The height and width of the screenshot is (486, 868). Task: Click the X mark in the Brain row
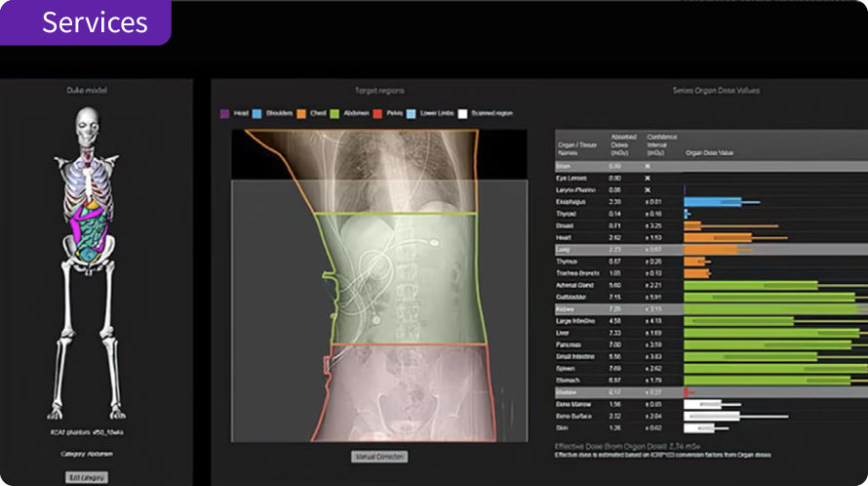(x=648, y=166)
